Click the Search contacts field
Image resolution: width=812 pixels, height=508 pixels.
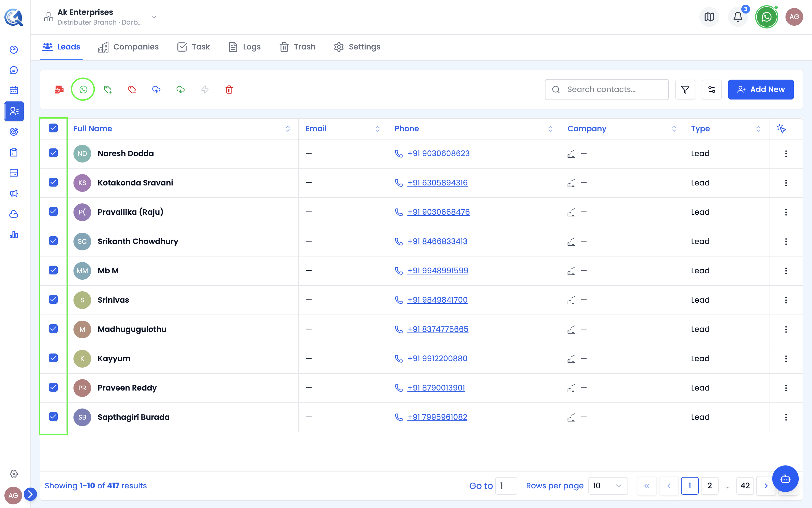(x=607, y=89)
